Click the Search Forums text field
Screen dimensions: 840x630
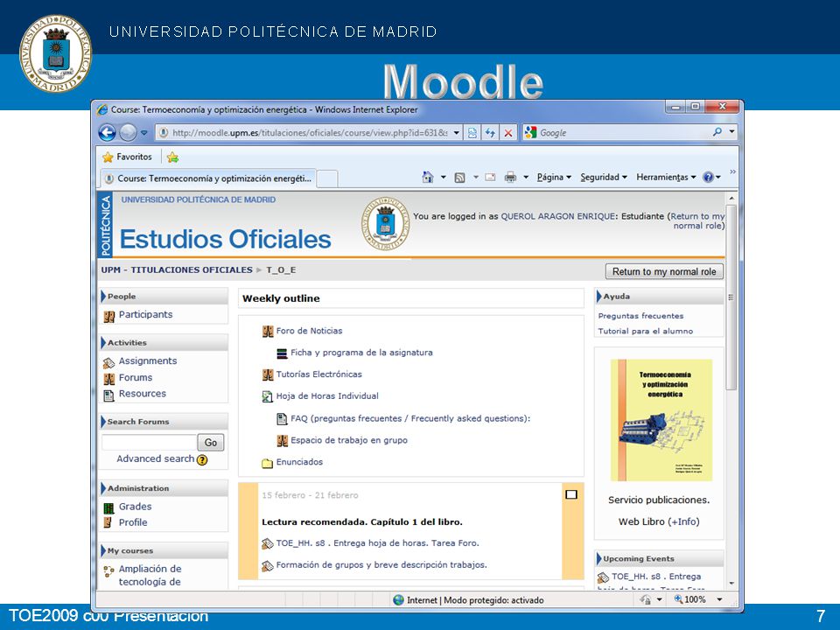click(149, 443)
